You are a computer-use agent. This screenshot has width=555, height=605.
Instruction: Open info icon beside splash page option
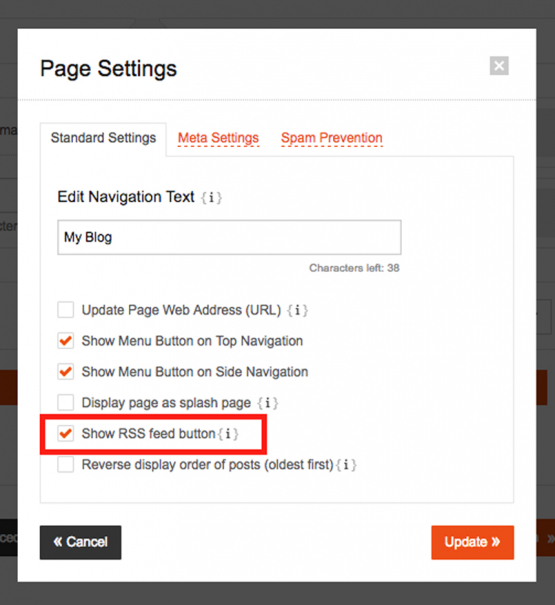pos(267,403)
